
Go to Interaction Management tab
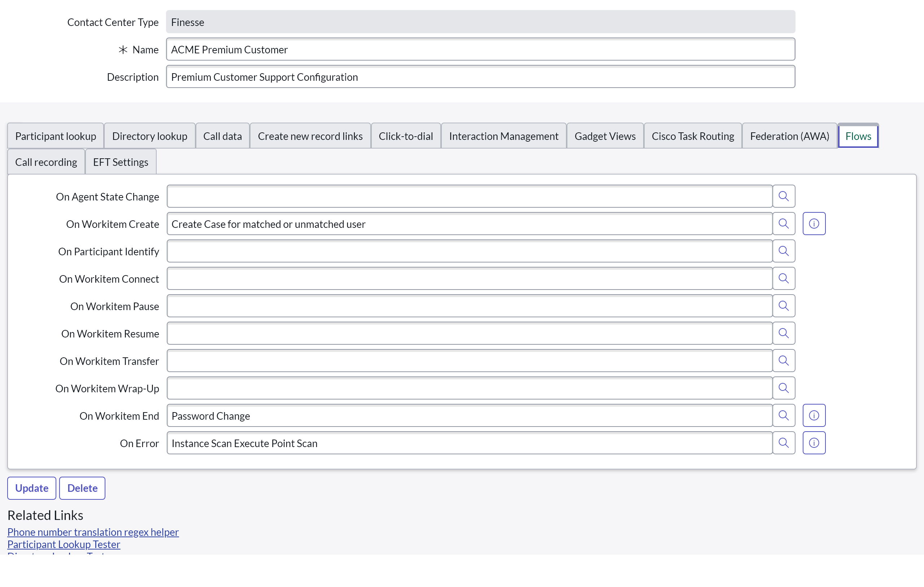504,136
